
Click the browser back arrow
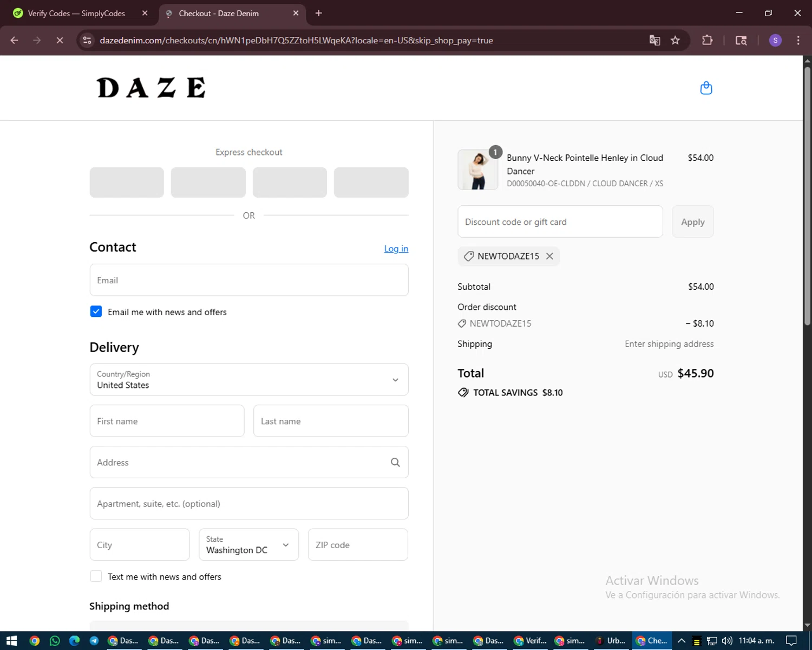pyautogui.click(x=15, y=40)
